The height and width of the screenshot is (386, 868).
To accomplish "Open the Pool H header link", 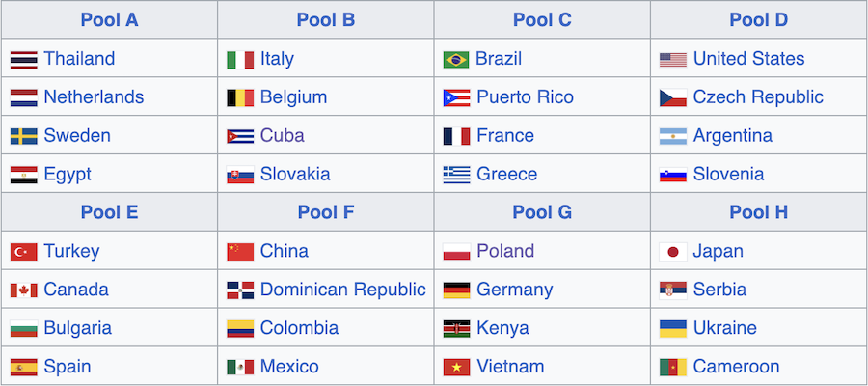I will 758,212.
